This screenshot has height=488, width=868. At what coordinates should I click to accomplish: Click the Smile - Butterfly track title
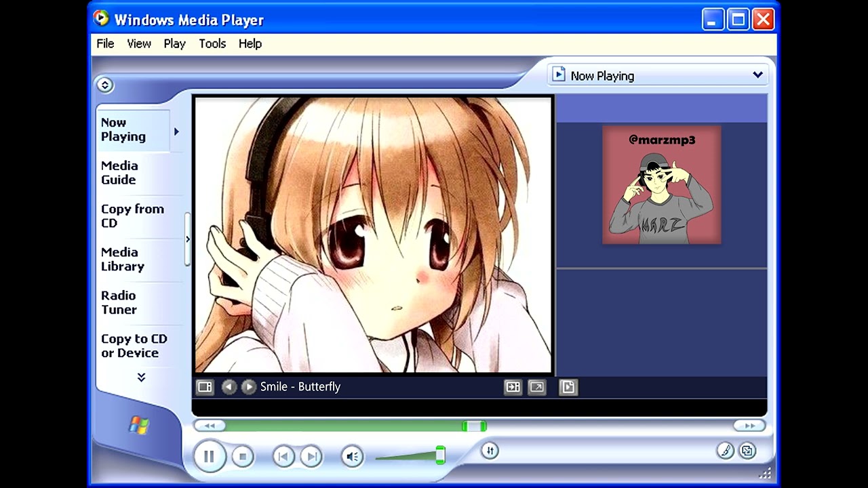tap(300, 387)
